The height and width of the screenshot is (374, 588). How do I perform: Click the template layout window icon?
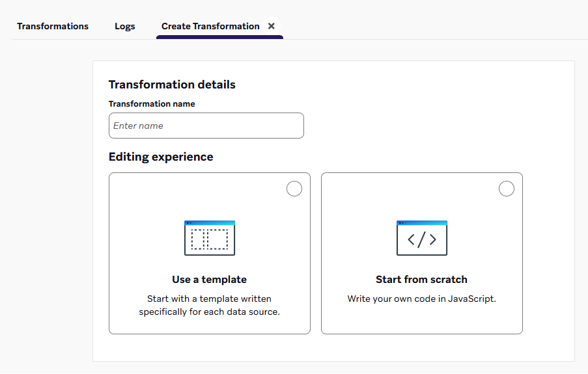210,238
